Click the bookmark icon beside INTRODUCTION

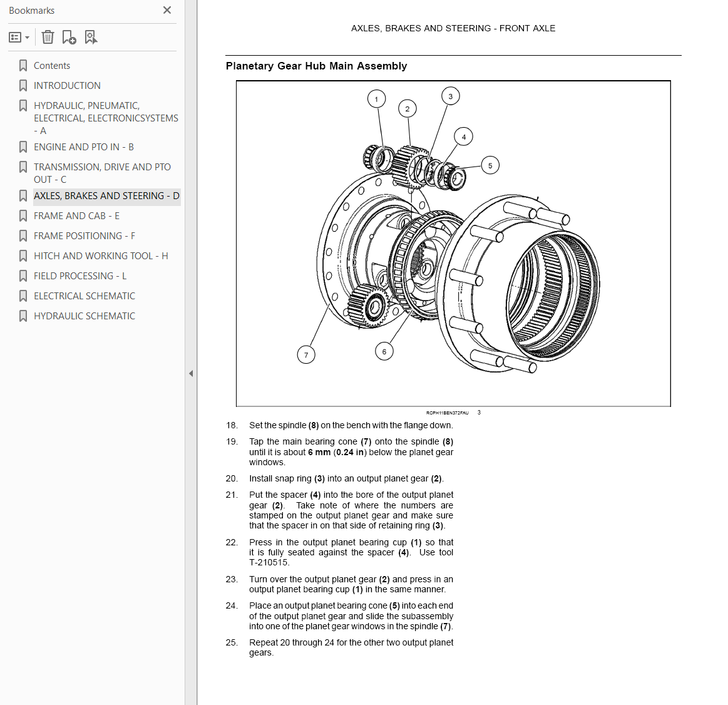coord(23,85)
